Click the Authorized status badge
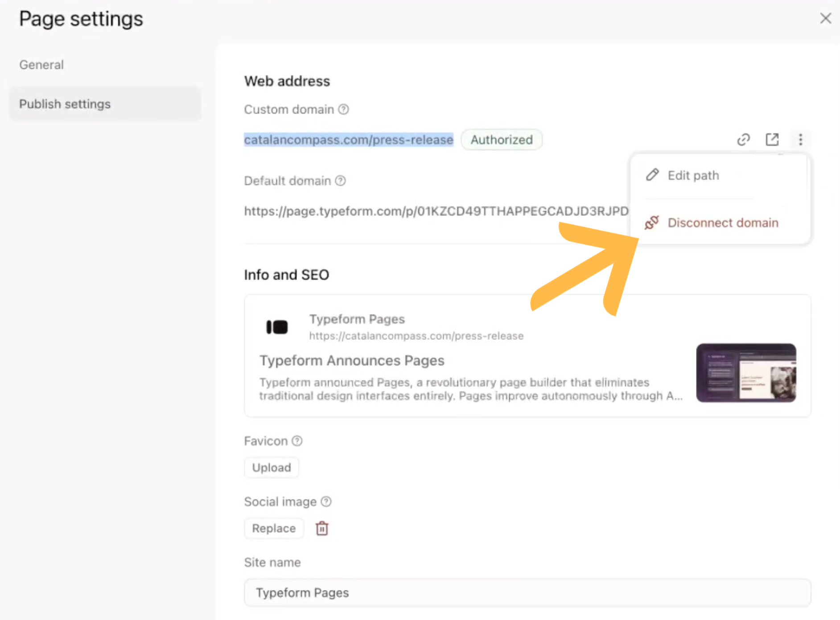Screen dimensions: 840x620 click(x=502, y=140)
